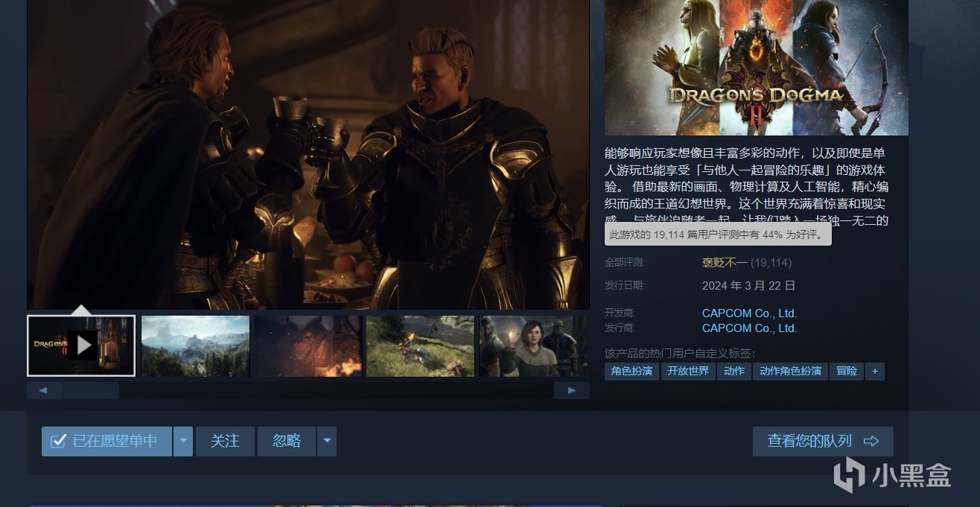Viewport: 980px width, 507px height.
Task: Click the release date 2024 年 3 月 22 日
Action: (x=749, y=286)
